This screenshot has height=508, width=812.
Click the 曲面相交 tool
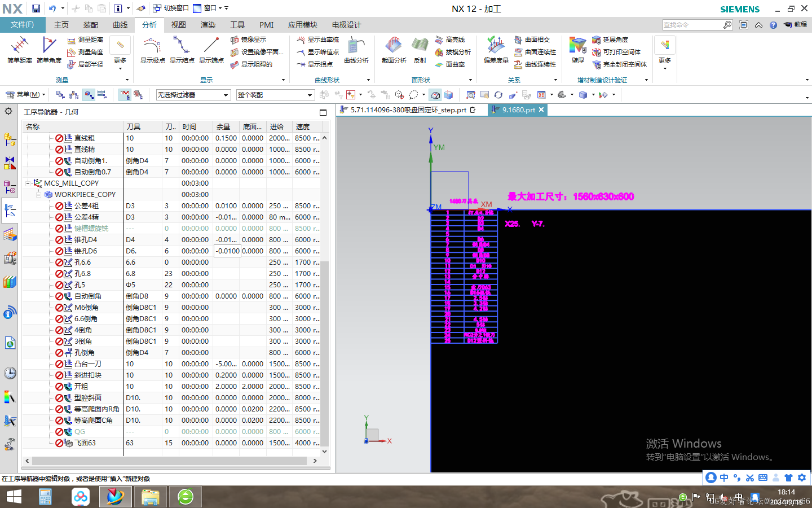tap(532, 40)
